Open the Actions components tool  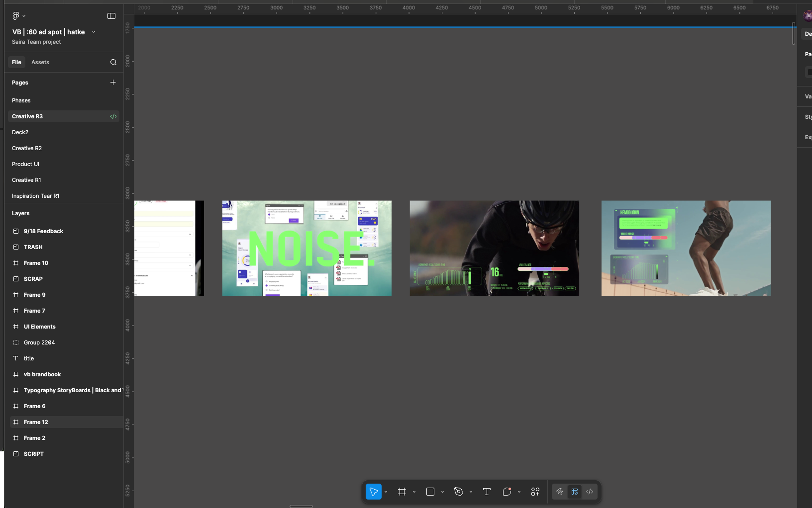pos(535,492)
